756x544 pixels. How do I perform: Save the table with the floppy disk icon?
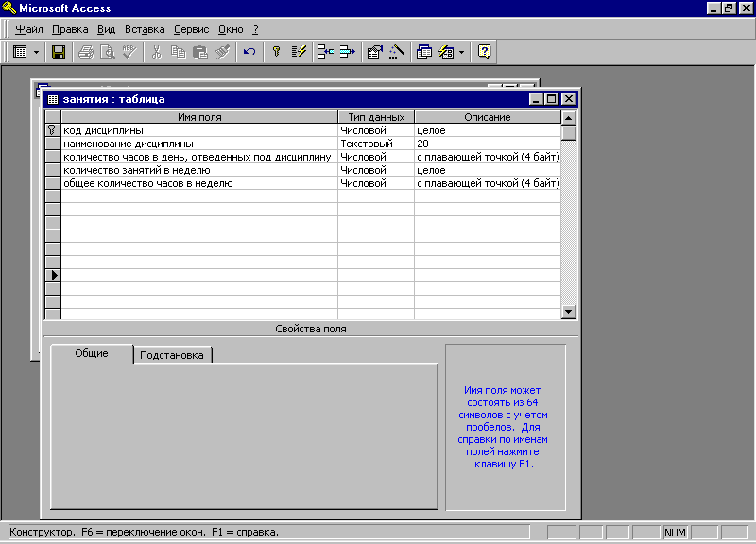point(59,52)
